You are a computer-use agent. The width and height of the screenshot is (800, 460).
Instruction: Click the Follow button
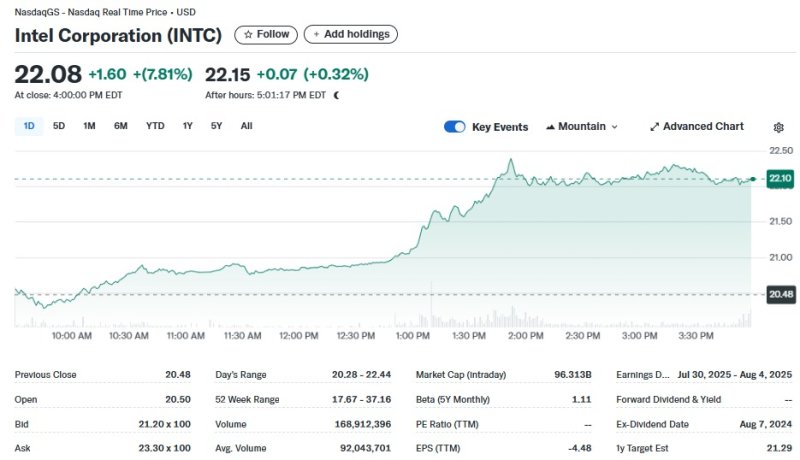[266, 35]
